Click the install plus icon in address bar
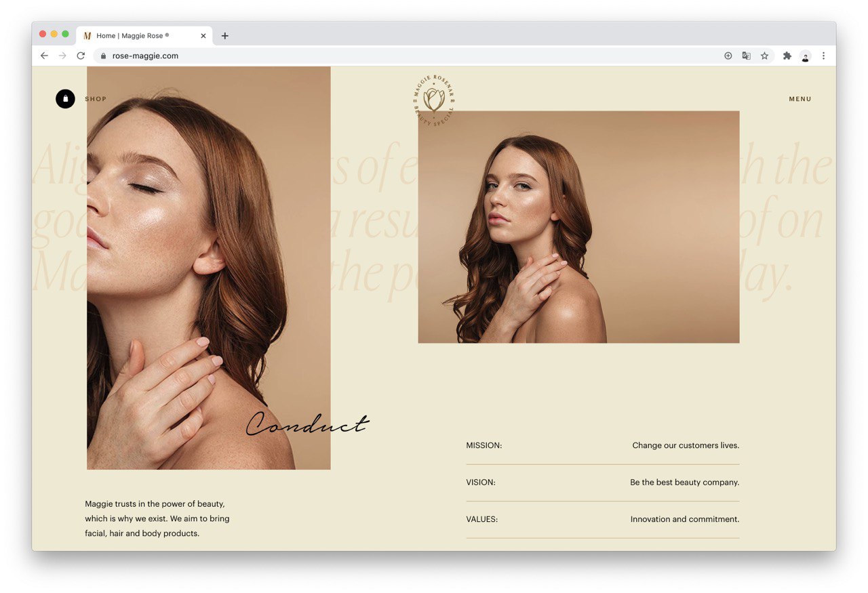The height and width of the screenshot is (593, 868). point(728,56)
